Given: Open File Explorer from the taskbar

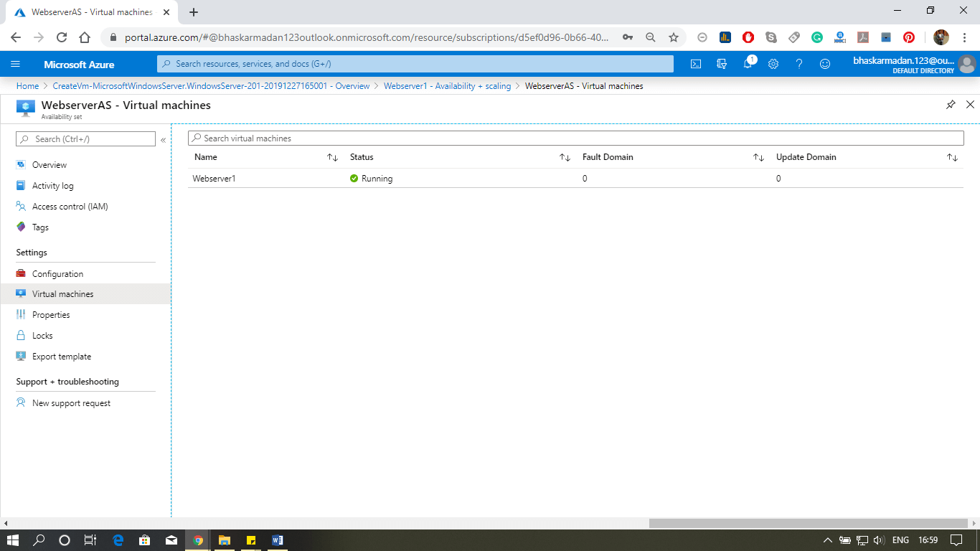Looking at the screenshot, I should click(224, 540).
